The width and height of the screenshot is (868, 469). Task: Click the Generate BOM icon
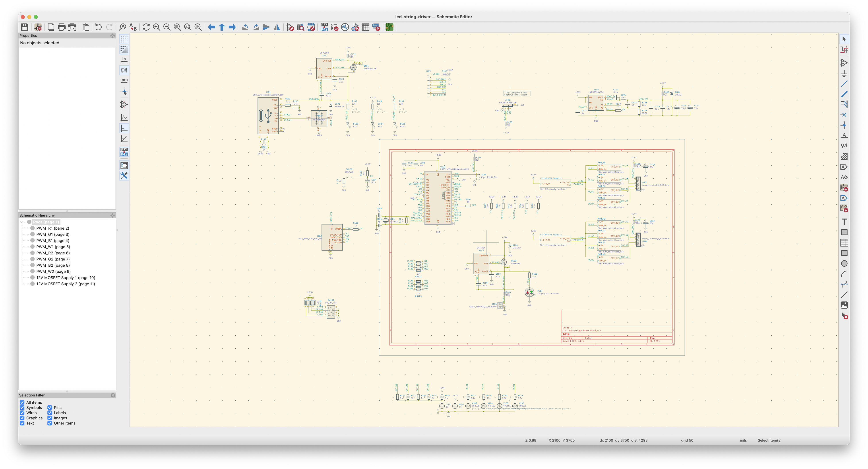(x=376, y=27)
